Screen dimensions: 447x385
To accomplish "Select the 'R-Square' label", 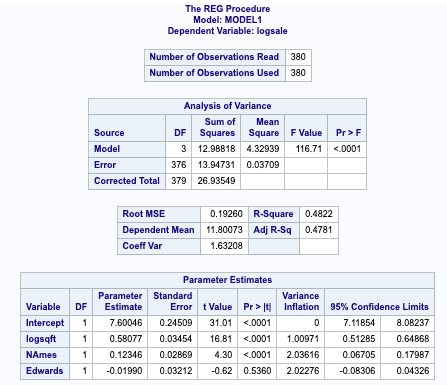I will click(273, 214).
